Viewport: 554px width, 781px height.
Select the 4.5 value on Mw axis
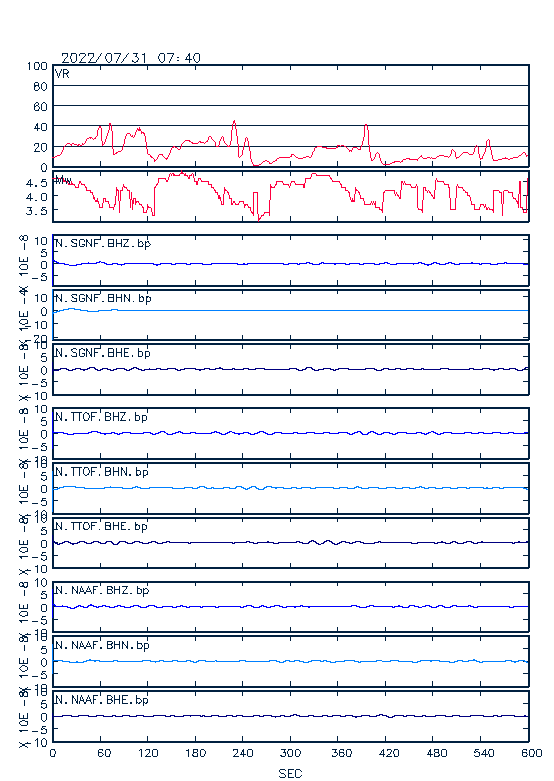[x=37, y=183]
